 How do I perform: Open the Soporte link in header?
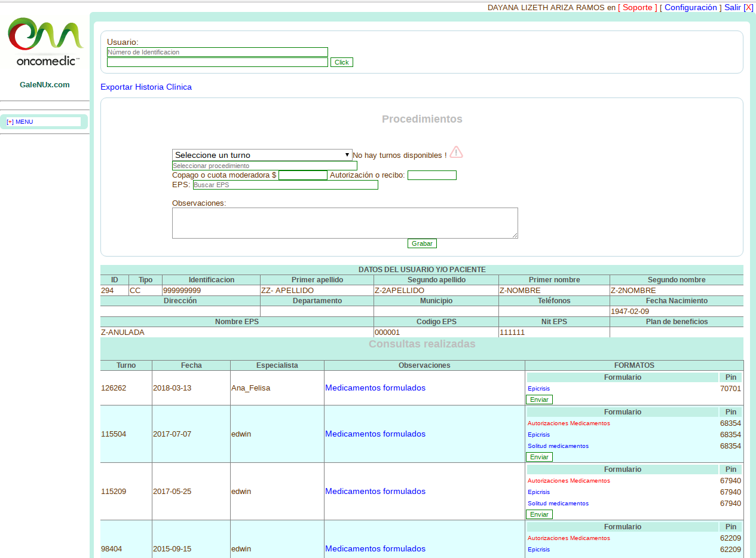pyautogui.click(x=639, y=8)
